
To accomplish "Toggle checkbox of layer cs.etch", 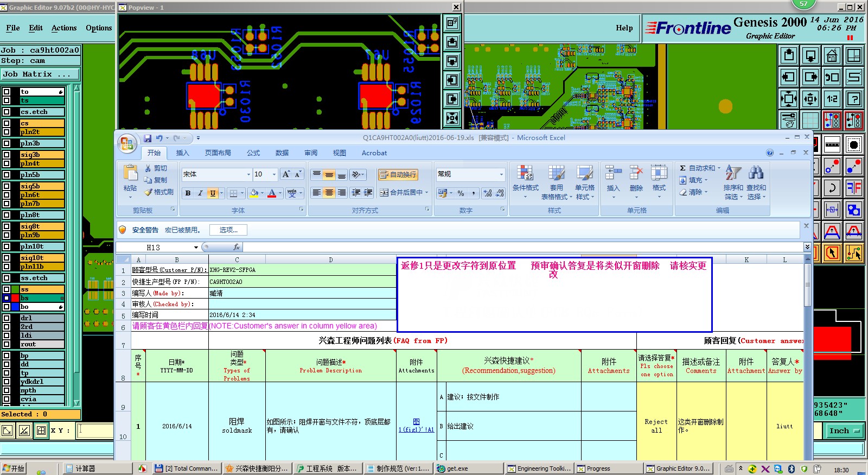I will [7, 112].
